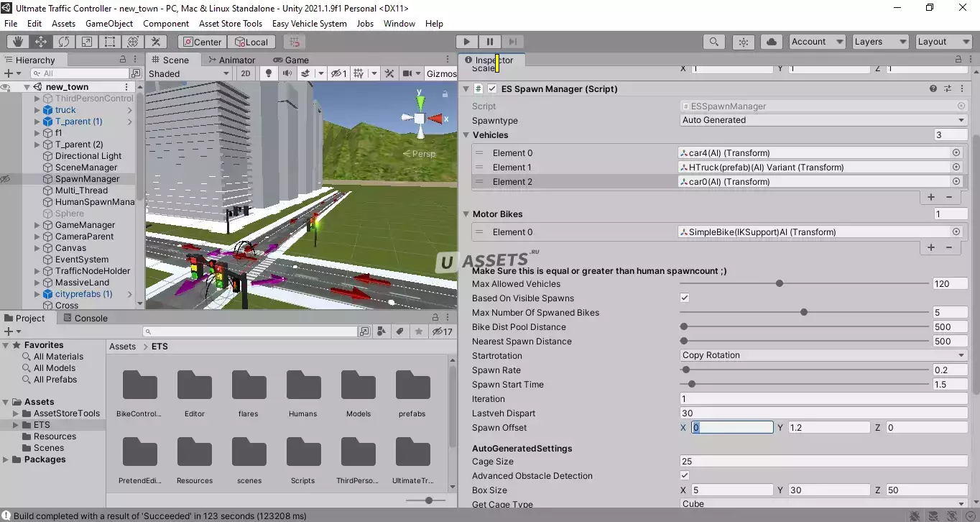Toggle hidden packages visibility showing 17
Image resolution: width=980 pixels, height=522 pixels.
point(442,331)
